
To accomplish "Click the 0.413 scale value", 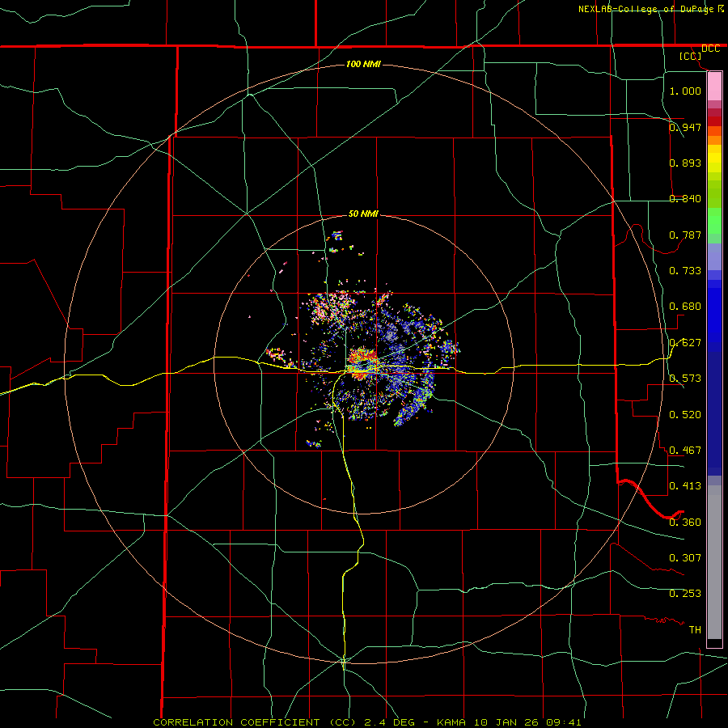I will 685,485.
